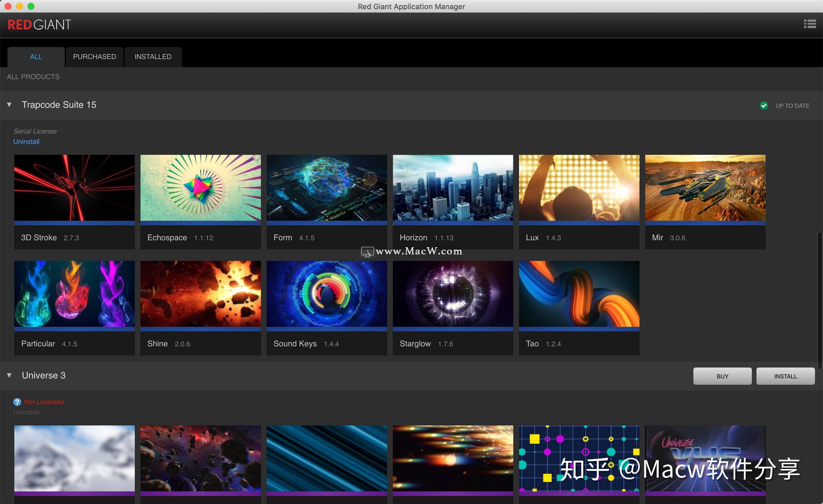Click the Red Giant logo
This screenshot has width=823, height=504.
pos(39,24)
